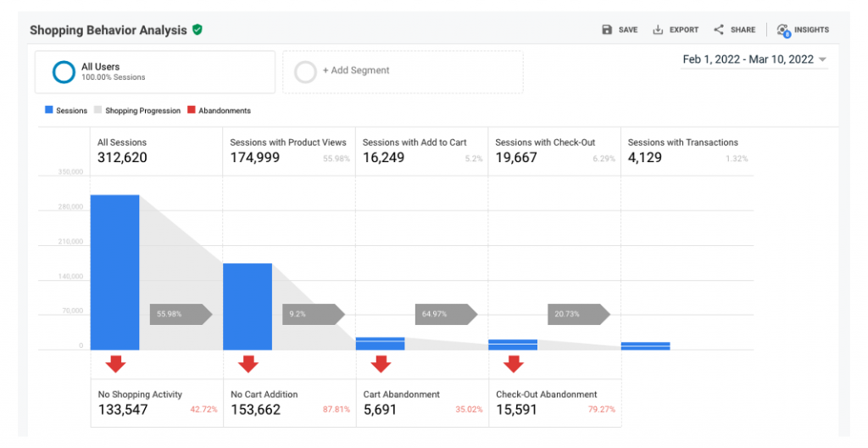Click the red Abandonments legend swatch
This screenshot has width=868, height=448.
[191, 109]
